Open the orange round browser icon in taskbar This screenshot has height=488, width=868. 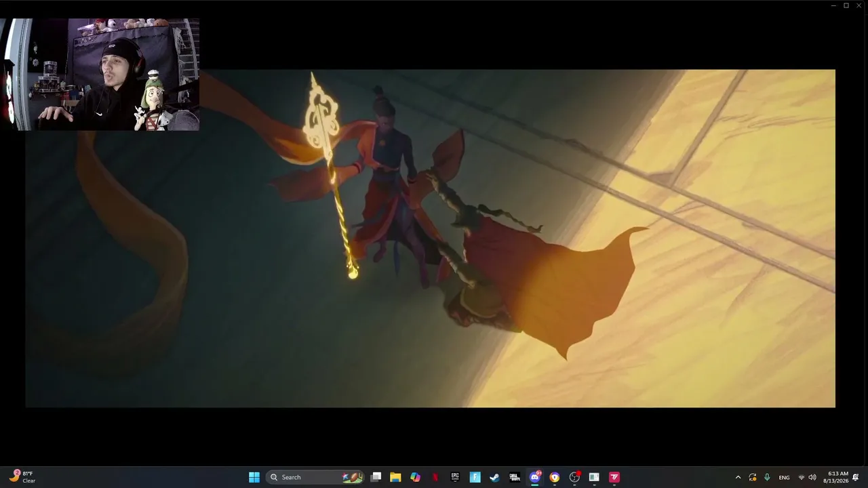(555, 477)
